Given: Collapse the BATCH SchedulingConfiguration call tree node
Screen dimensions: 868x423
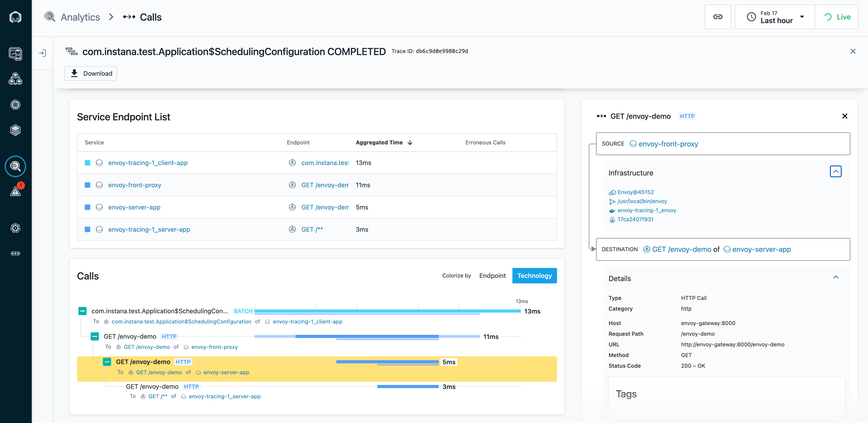Looking at the screenshot, I should 82,311.
